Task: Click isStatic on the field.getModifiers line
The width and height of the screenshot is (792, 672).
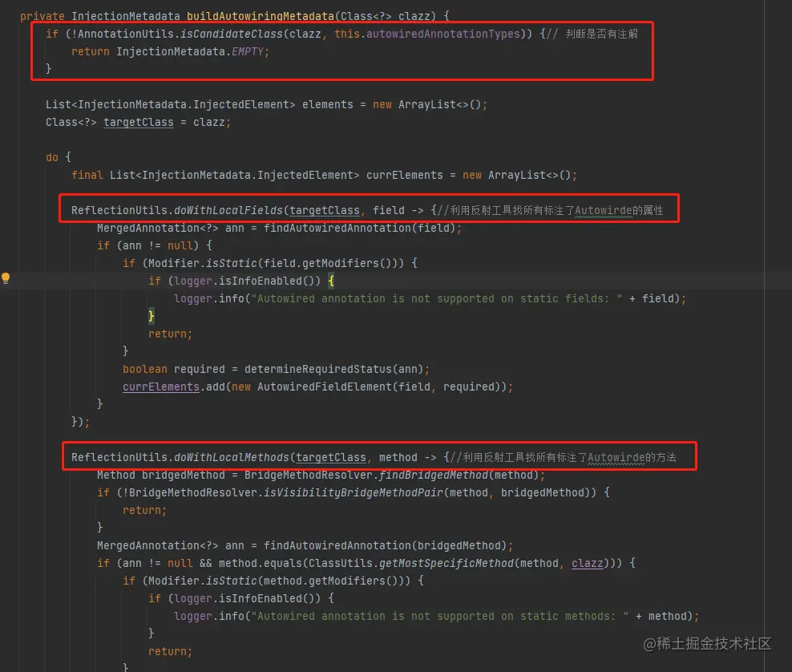Action: coord(231,263)
